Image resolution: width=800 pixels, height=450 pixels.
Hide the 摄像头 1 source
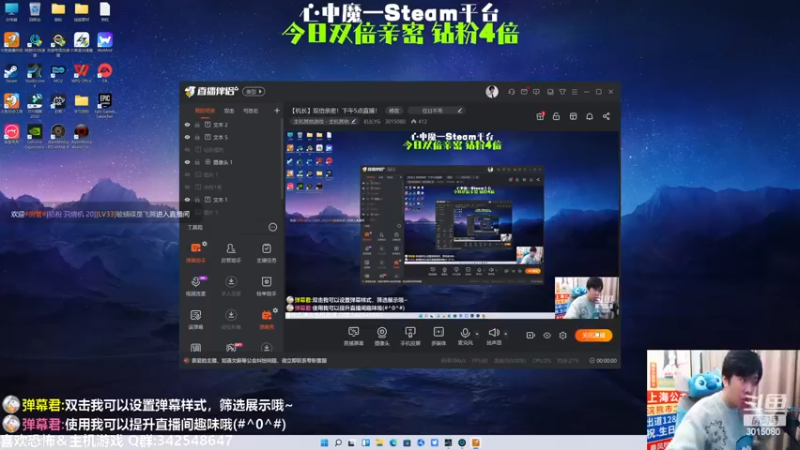click(187, 162)
